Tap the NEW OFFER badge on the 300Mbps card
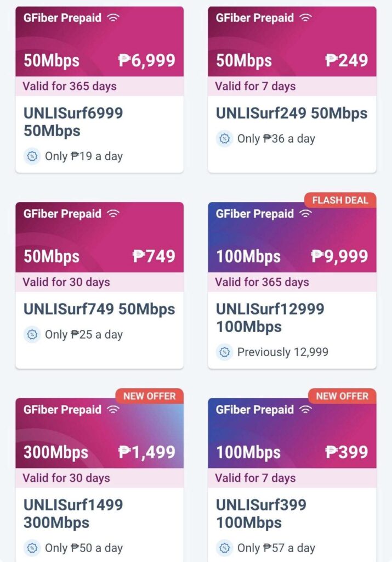 pos(149,396)
